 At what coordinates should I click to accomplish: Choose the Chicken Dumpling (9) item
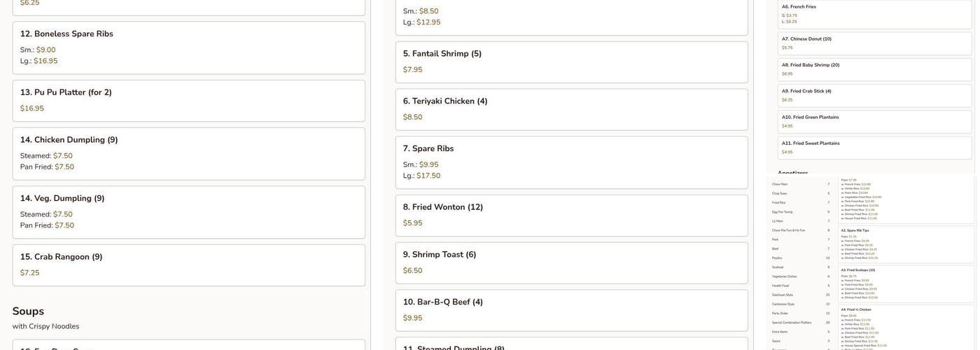[x=188, y=153]
